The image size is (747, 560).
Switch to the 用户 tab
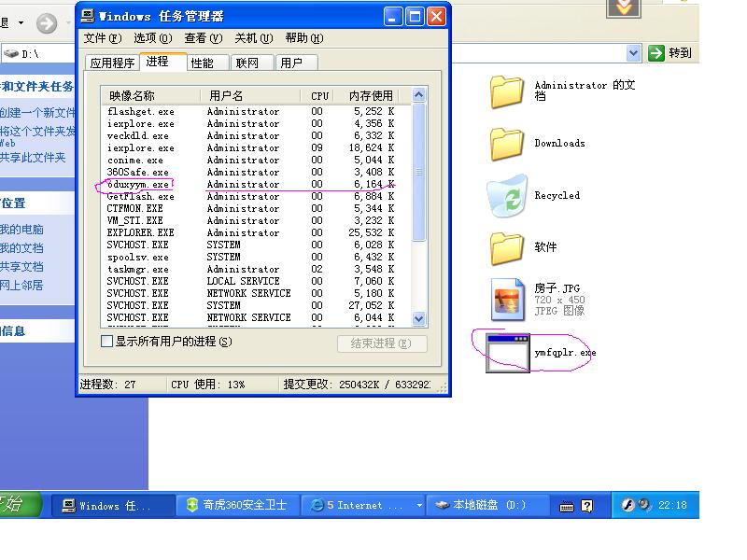coord(296,63)
